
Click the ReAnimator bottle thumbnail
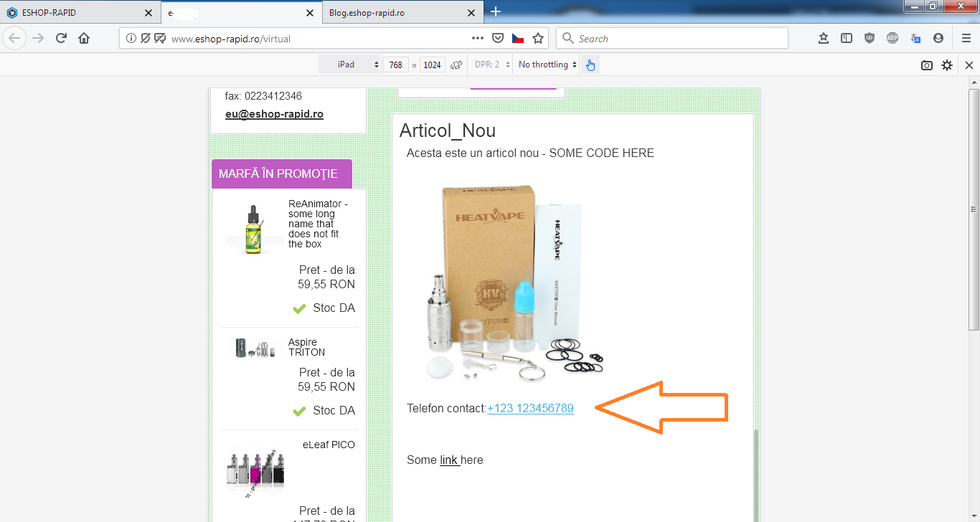tap(255, 229)
